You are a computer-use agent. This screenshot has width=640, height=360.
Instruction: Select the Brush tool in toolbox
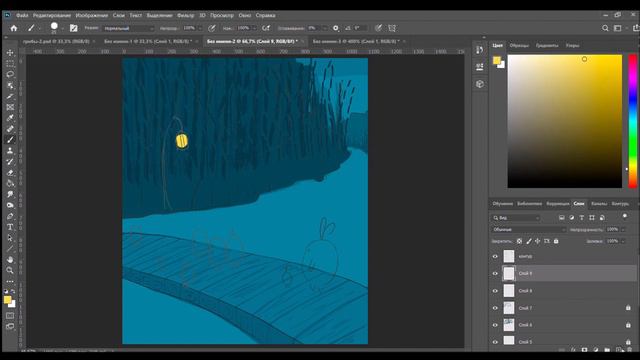10,140
